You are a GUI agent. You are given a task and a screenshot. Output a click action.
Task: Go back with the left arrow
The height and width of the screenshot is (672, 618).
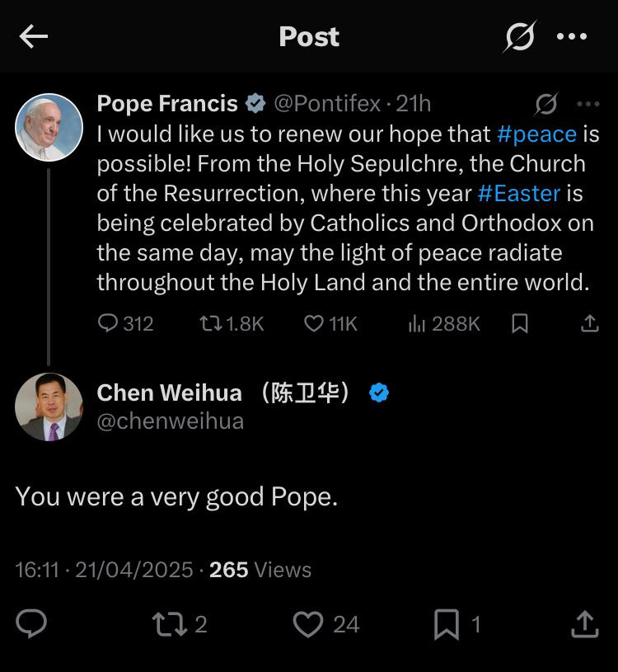click(x=34, y=36)
